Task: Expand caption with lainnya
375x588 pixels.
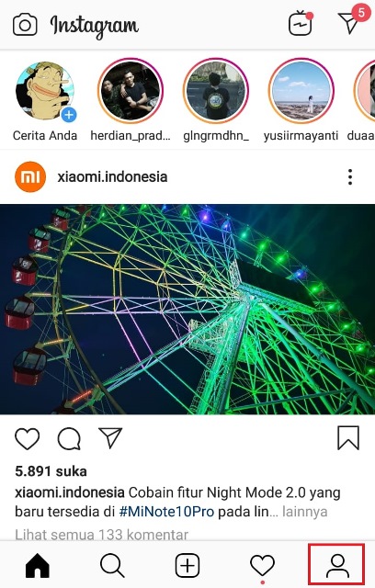Action: [304, 512]
